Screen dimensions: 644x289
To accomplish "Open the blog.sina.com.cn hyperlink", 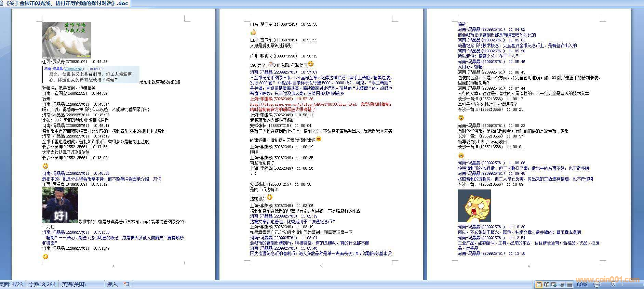I will pos(303,104).
